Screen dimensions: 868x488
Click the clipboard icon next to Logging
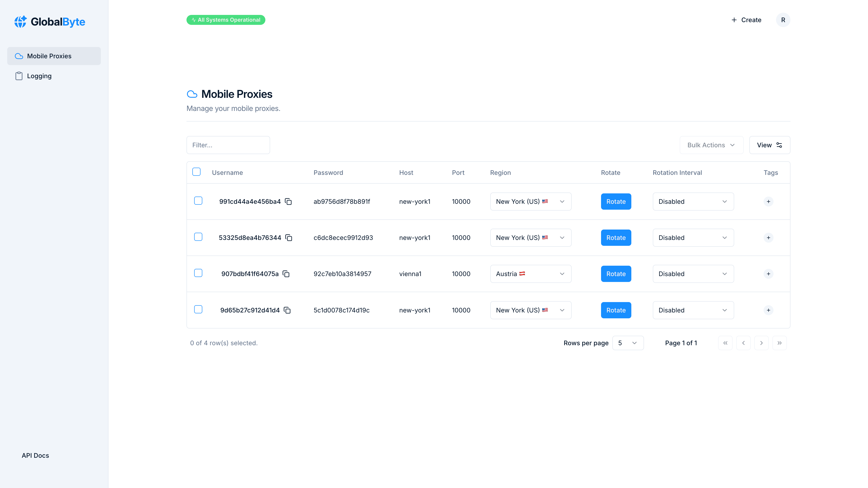(x=19, y=76)
